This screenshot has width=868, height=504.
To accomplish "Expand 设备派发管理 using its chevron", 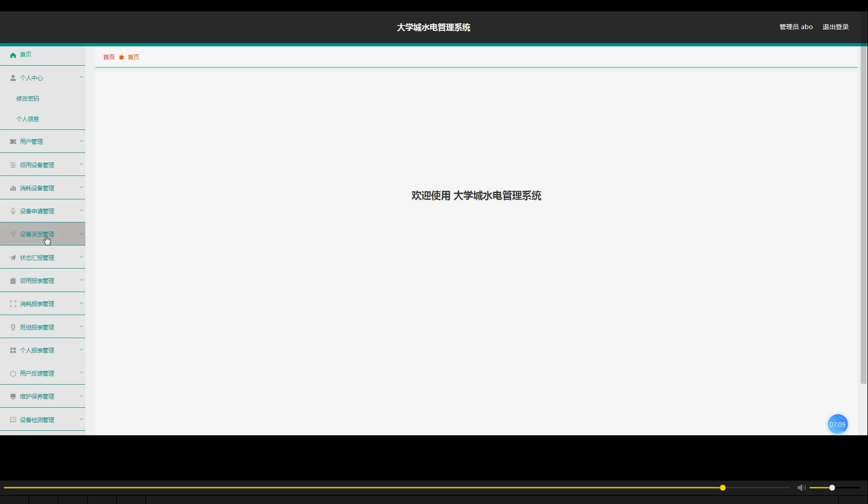I will (x=81, y=234).
